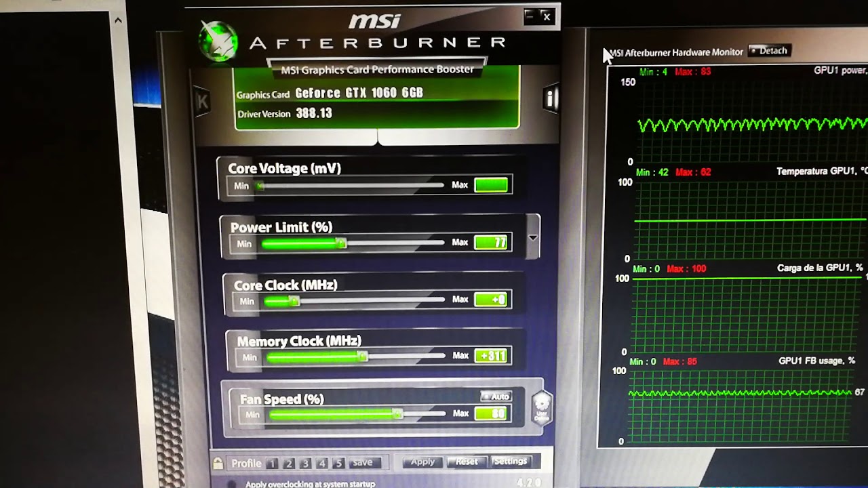Show graphics card info with the i button
The image size is (868, 488).
[551, 99]
